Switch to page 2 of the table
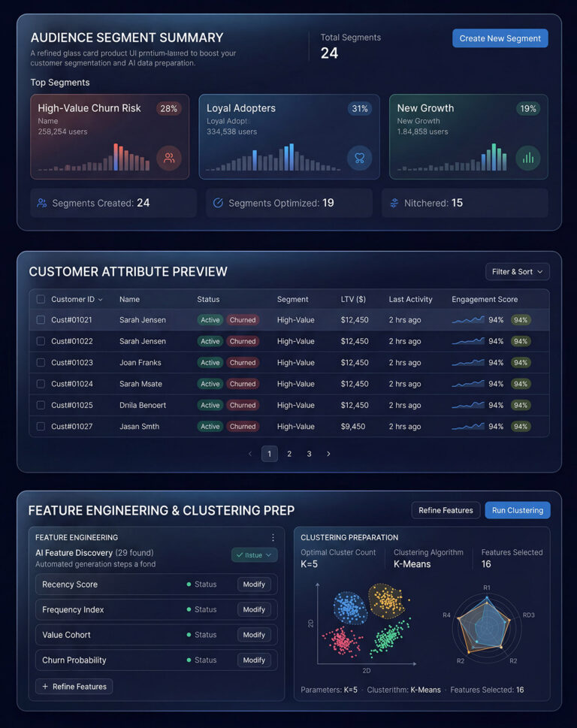Screen dimensions: 577x728 289,454
